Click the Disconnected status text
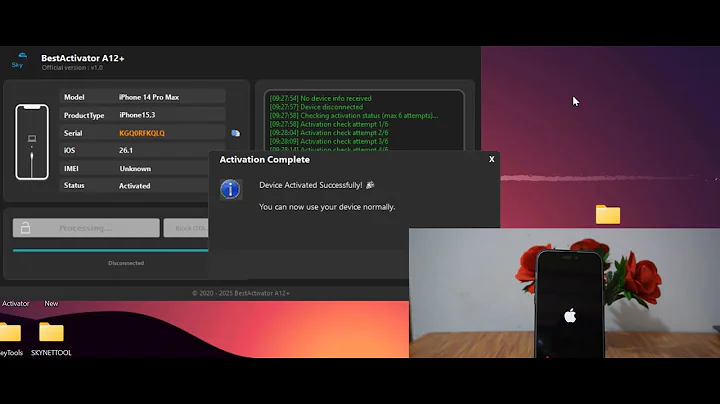 click(126, 263)
